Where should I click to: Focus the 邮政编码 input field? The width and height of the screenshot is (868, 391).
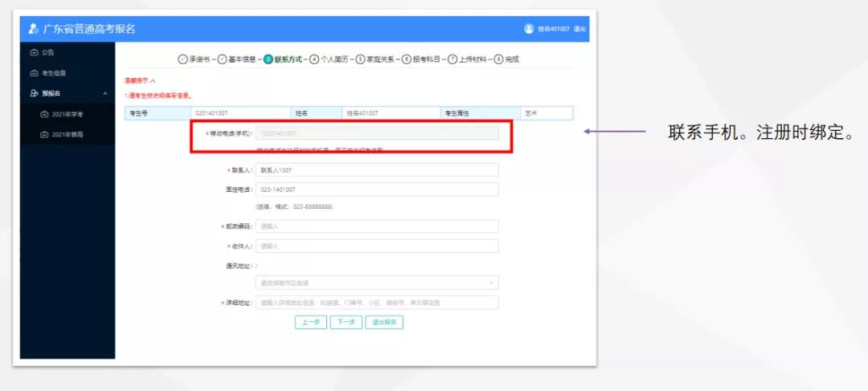377,226
